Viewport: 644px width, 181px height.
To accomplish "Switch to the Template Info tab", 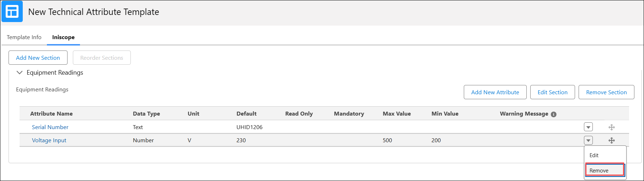I will coord(24,37).
